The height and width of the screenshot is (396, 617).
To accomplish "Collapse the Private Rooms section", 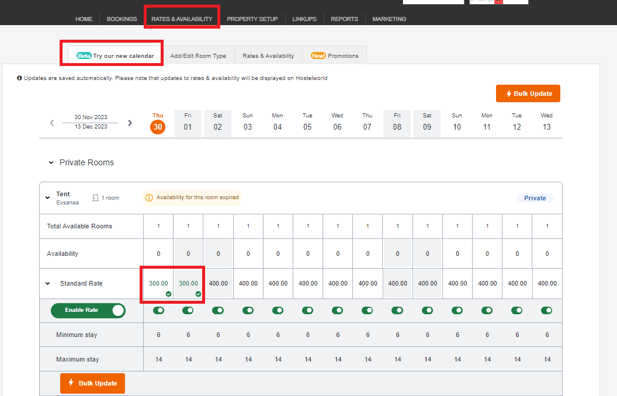I will click(51, 163).
